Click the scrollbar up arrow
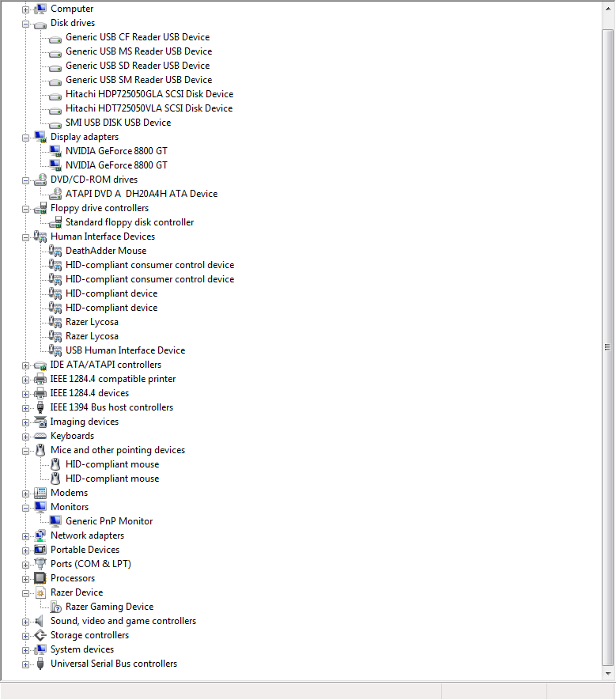This screenshot has height=700, width=616. coord(608,9)
